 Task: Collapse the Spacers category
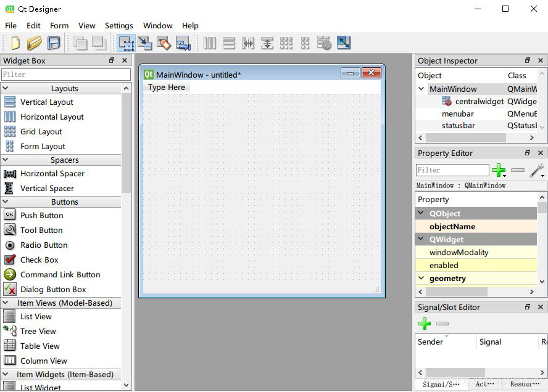pyautogui.click(x=6, y=160)
